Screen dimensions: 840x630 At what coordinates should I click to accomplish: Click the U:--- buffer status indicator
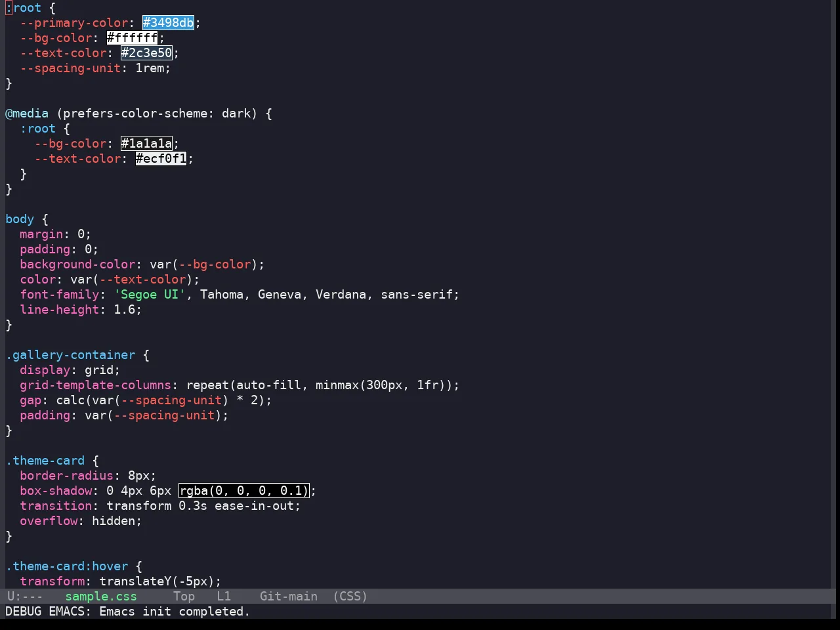pos(25,597)
